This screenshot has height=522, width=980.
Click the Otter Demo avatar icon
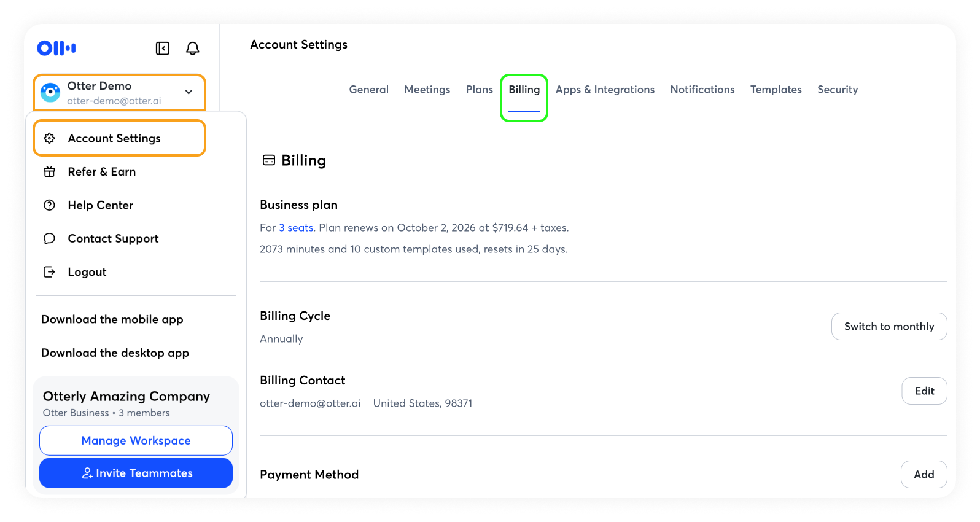point(50,93)
